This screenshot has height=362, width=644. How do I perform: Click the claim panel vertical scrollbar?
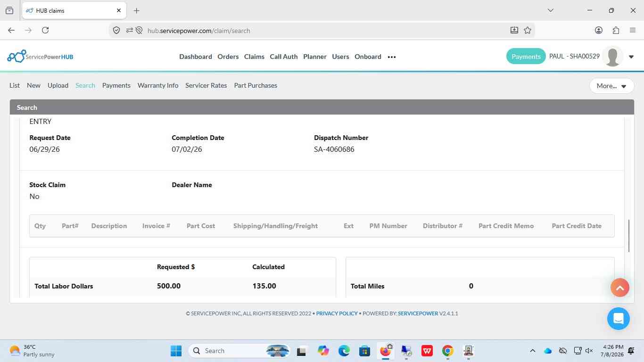[628, 236]
